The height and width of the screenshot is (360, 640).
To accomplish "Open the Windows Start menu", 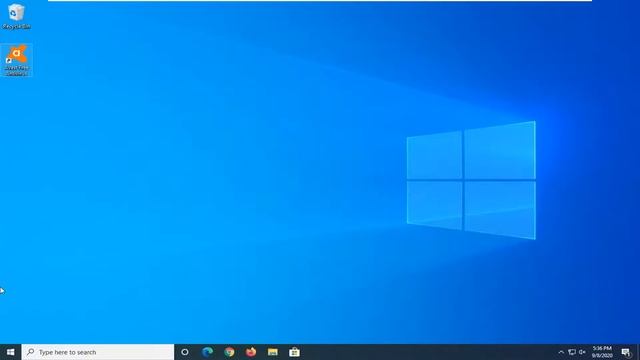I will (x=11, y=352).
